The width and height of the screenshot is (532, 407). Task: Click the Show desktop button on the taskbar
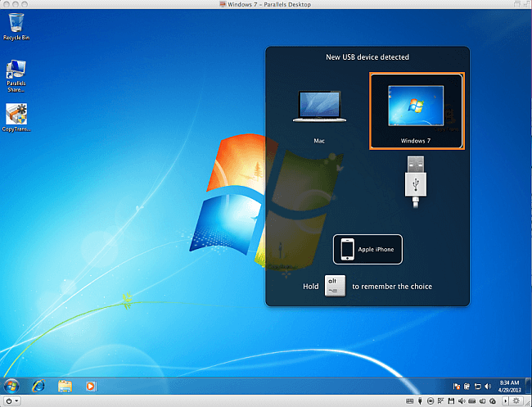[530, 386]
